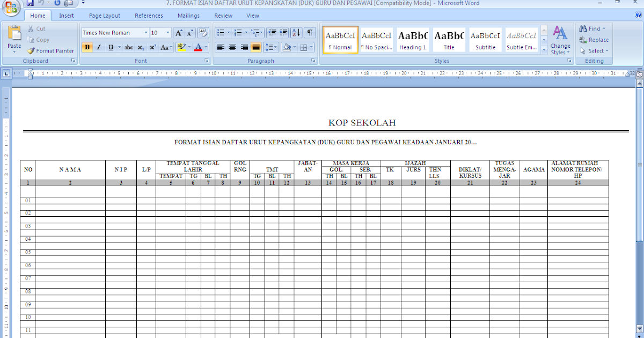644x338 pixels.
Task: Click the Clear Formatting icon
Action: [x=203, y=32]
